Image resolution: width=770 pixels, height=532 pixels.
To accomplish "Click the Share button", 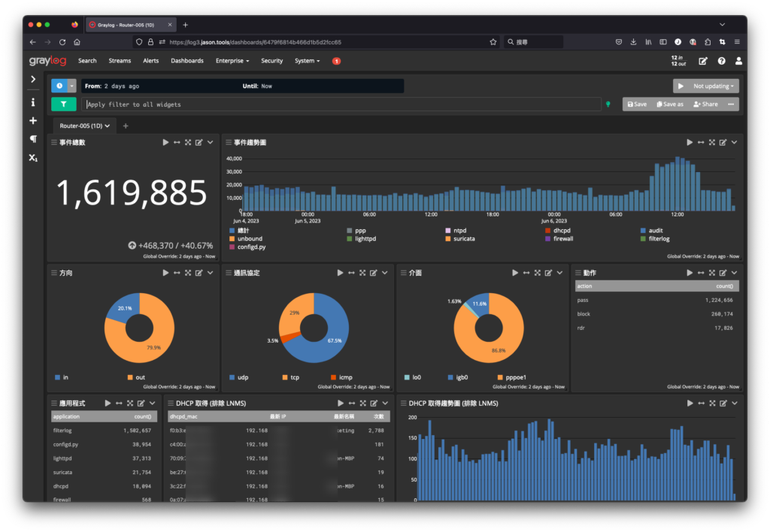I will click(705, 104).
